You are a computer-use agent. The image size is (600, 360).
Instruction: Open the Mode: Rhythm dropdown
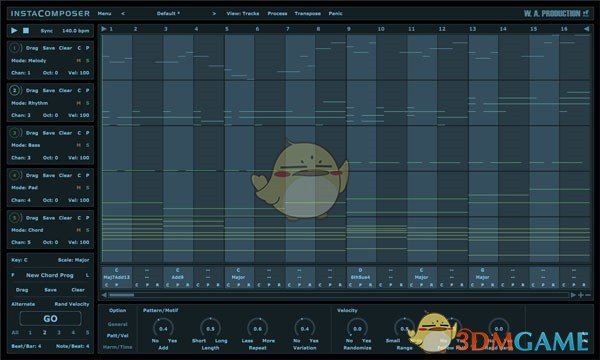(30, 103)
